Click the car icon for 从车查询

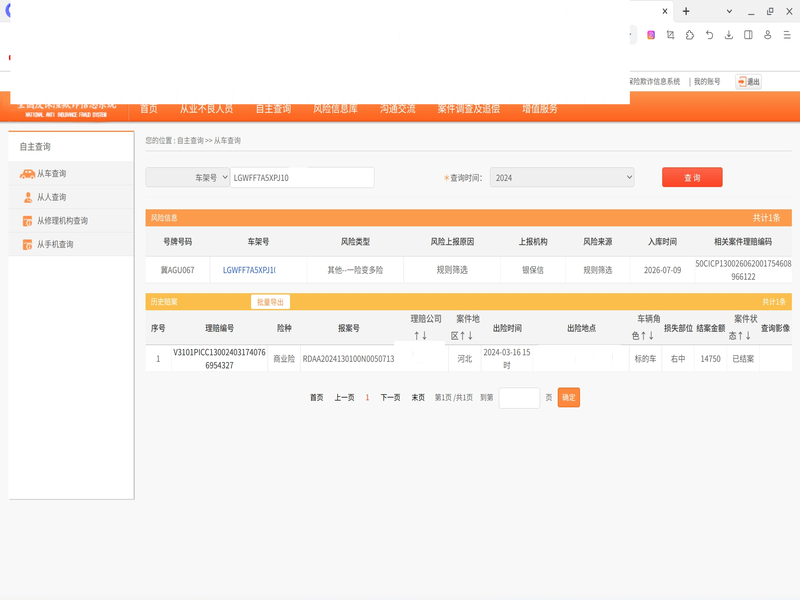click(27, 174)
